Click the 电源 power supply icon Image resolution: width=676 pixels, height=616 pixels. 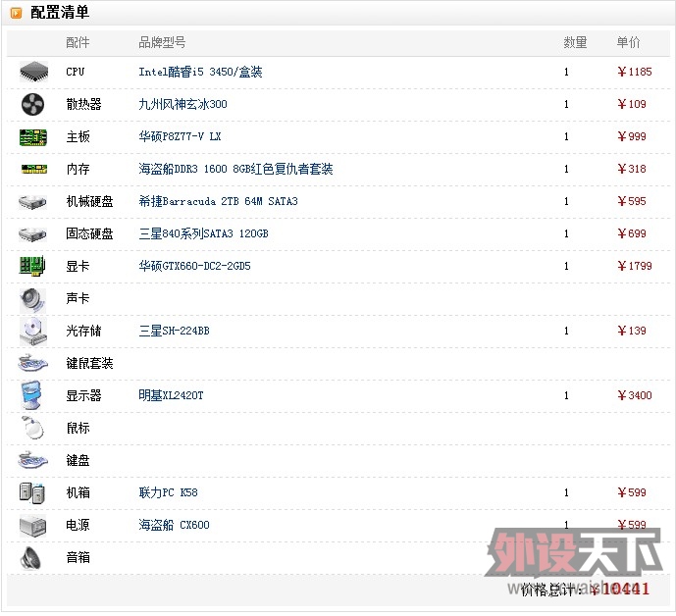32,526
